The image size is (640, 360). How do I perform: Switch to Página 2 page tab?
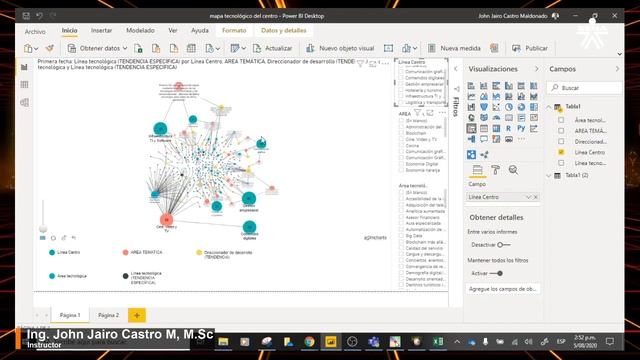coord(109,315)
